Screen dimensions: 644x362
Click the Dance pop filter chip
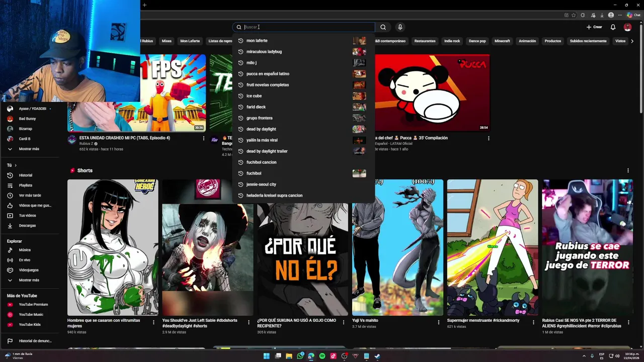[x=477, y=41]
